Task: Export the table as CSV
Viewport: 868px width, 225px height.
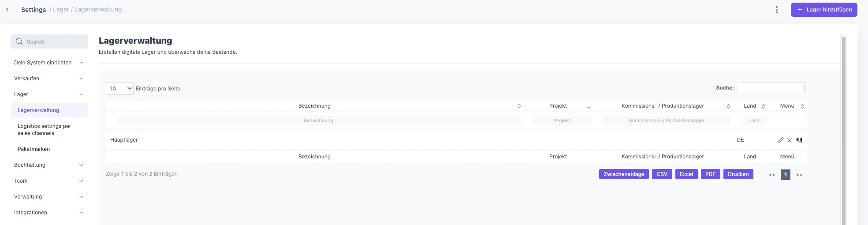Action: pyautogui.click(x=662, y=174)
